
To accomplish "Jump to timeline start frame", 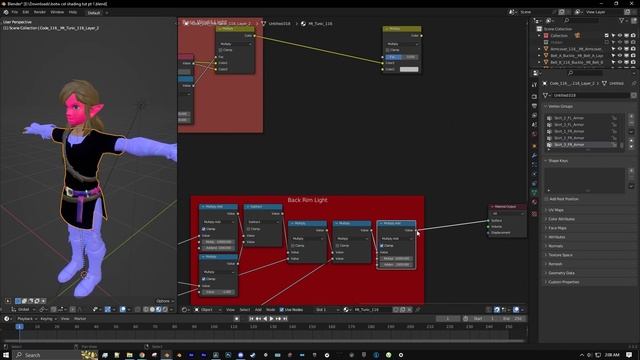I will pos(251,319).
